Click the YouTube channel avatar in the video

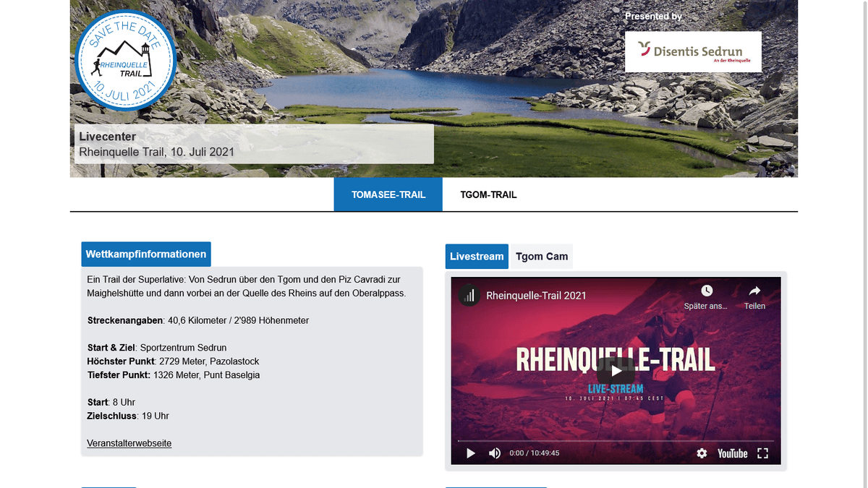(x=469, y=295)
